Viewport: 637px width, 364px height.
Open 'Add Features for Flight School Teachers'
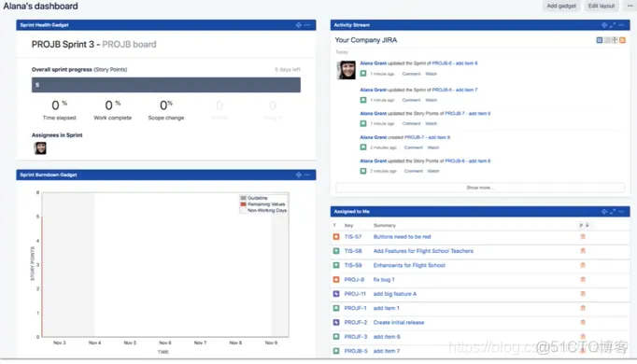[x=423, y=251]
